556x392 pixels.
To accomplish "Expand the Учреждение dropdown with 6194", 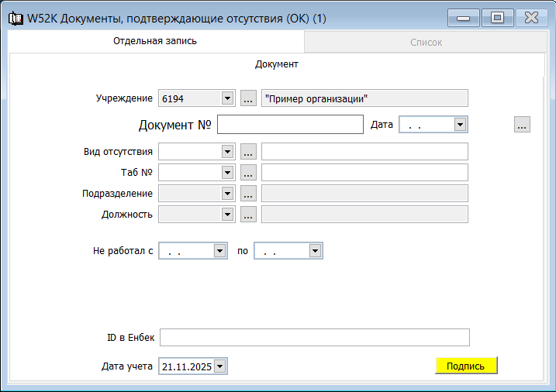I will coord(227,98).
